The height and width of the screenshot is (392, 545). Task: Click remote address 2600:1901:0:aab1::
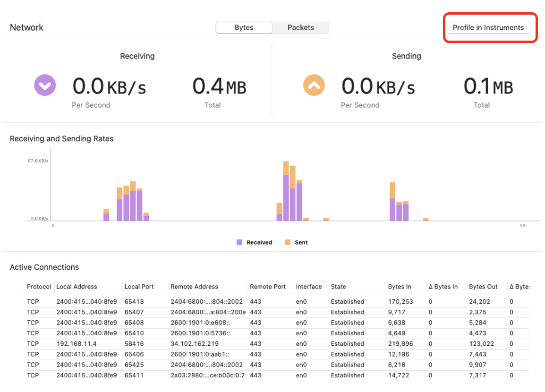pyautogui.click(x=200, y=354)
